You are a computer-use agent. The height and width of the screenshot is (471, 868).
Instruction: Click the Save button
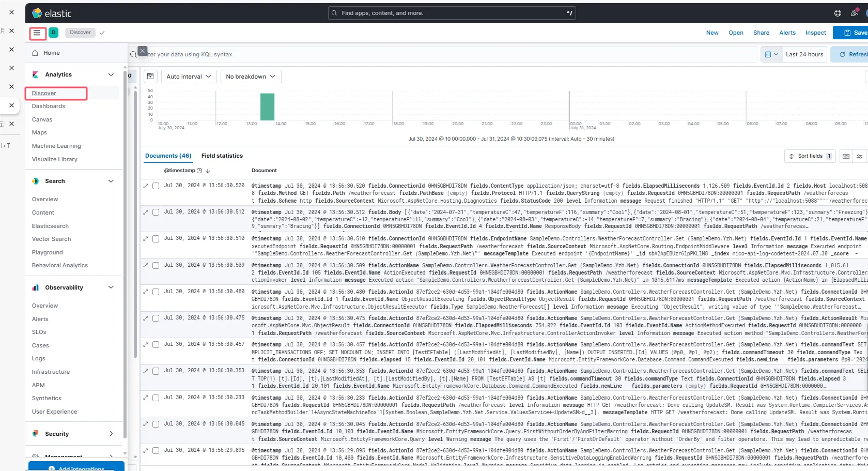[x=851, y=33]
